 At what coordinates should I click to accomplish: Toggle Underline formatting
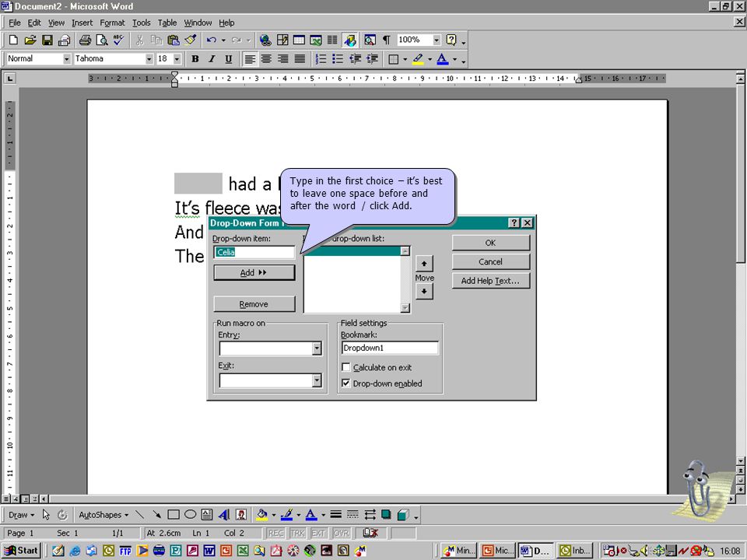coord(228,59)
